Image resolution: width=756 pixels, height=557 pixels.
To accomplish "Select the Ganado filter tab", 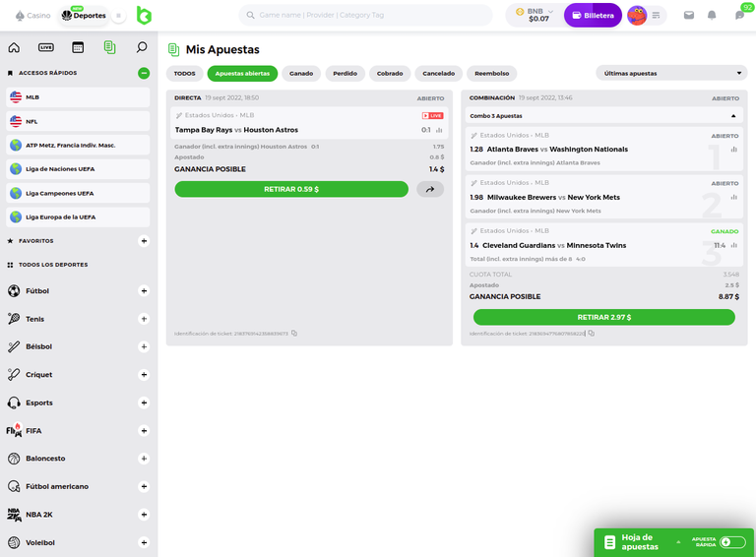I will tap(301, 73).
